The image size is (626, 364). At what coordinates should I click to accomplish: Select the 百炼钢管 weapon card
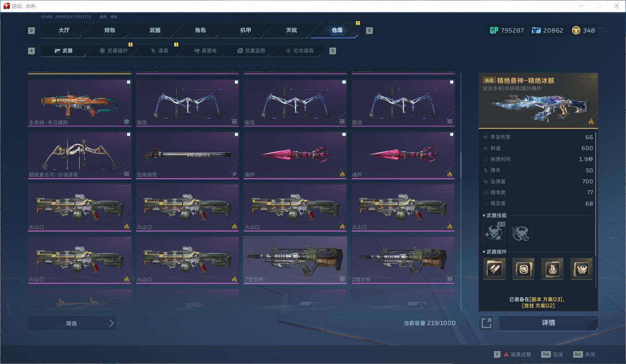click(188, 155)
